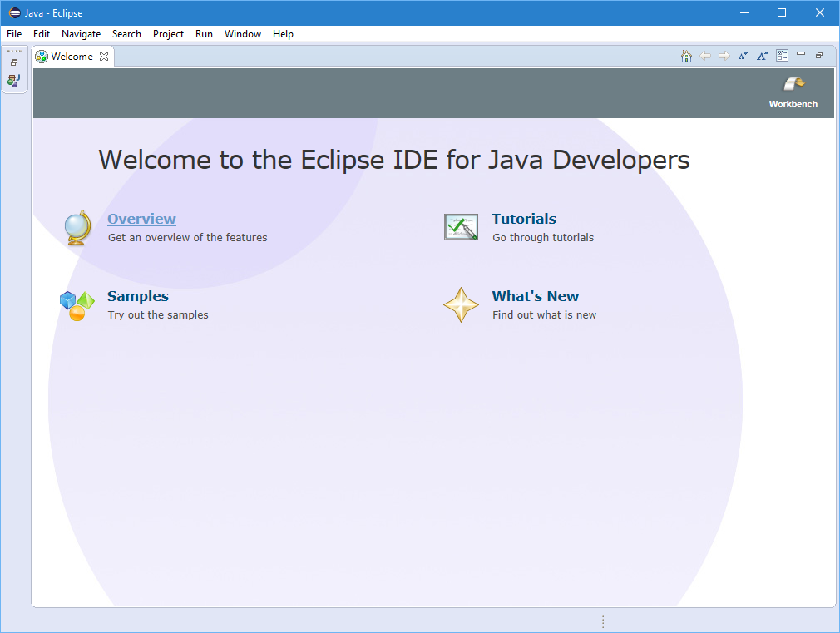Screen dimensions: 840x633
Task: Open the Run menu
Action: 204,34
